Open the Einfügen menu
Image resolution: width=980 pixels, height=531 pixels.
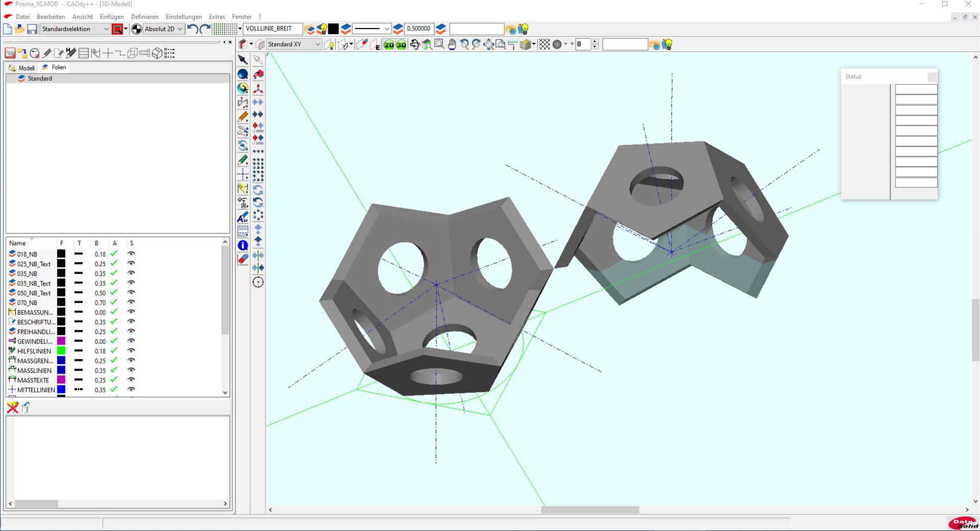pos(112,16)
